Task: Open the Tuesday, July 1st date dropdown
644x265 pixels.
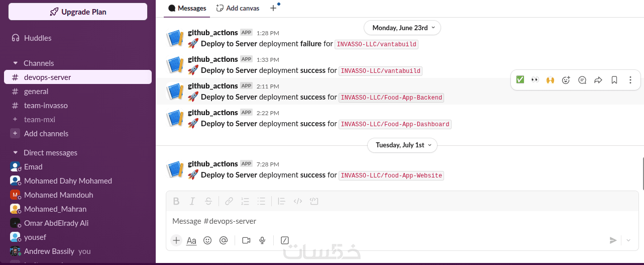Action: (402, 145)
